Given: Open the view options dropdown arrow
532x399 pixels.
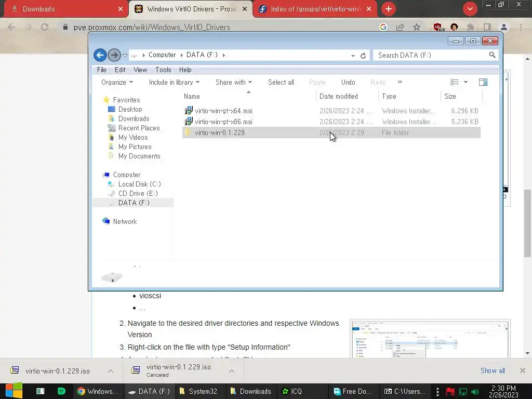Looking at the screenshot, I should point(466,82).
